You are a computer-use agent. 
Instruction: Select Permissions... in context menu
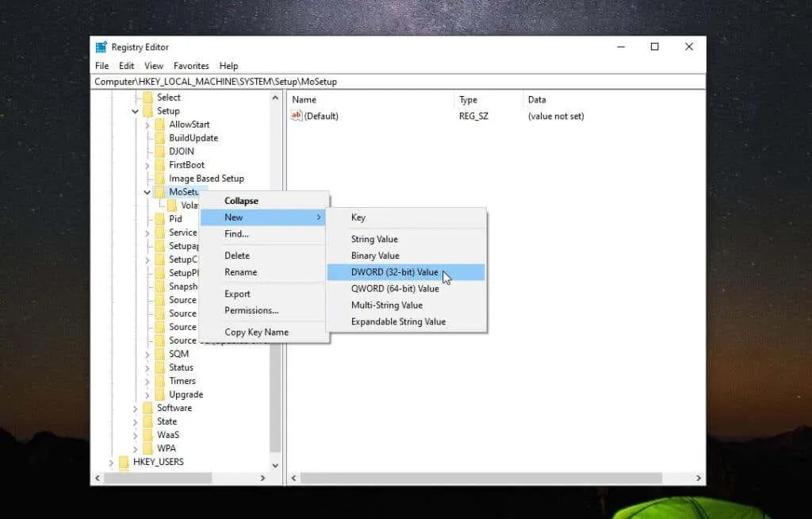tap(251, 310)
